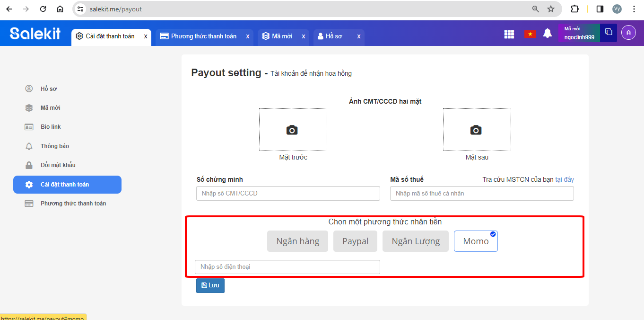Click the notification bell icon
Viewport: 644px width, 320px height.
[547, 34]
